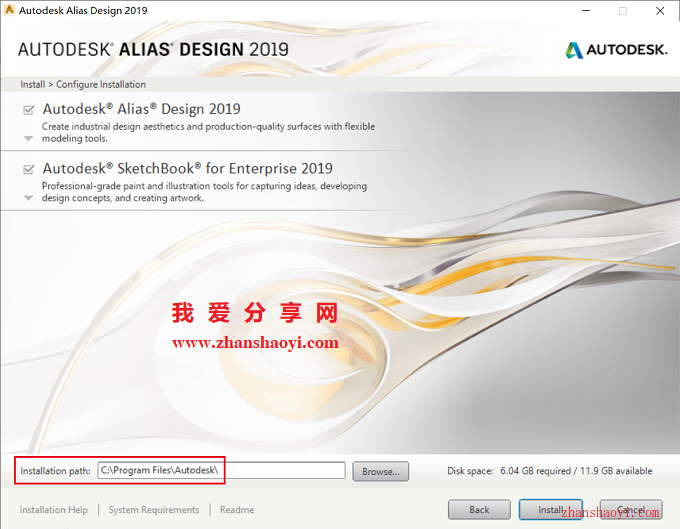Click the SketchBook for Enterprise 2019 heading
680x529 pixels.
coord(187,169)
